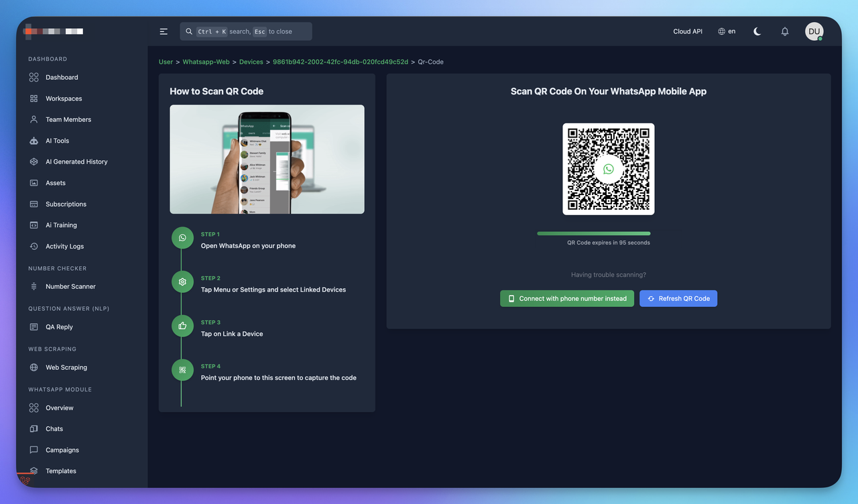
Task: Open Ai Training code icon
Action: pos(34,225)
